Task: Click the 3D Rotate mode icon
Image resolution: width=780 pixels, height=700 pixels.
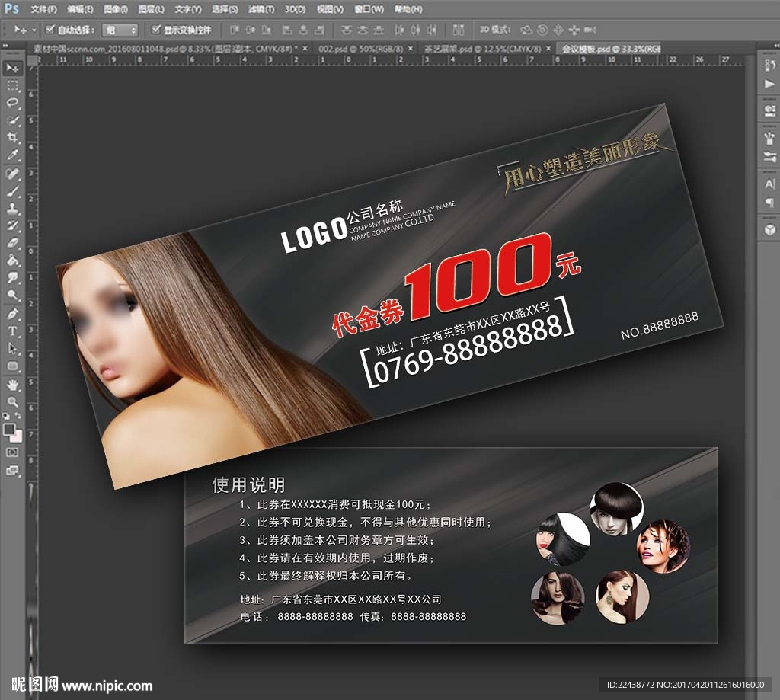Action: [526, 30]
